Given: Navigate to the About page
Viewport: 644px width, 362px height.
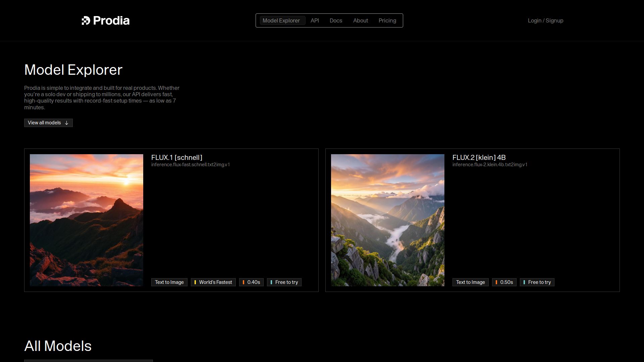Looking at the screenshot, I should 361,20.
